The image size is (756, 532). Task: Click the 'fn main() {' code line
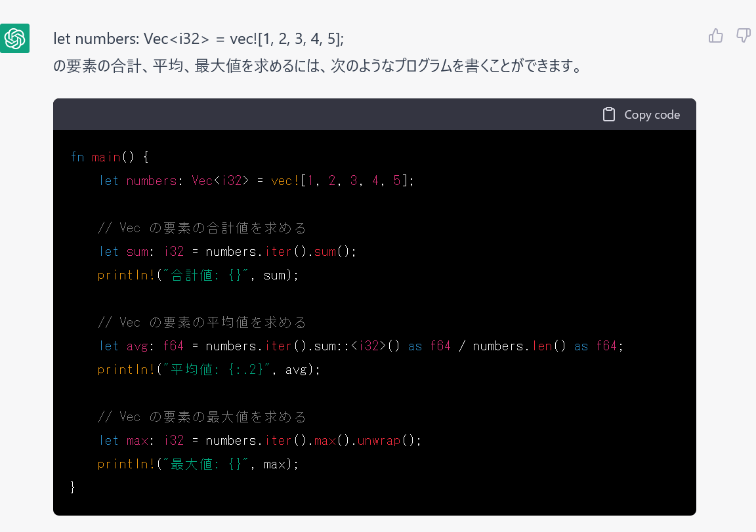110,157
